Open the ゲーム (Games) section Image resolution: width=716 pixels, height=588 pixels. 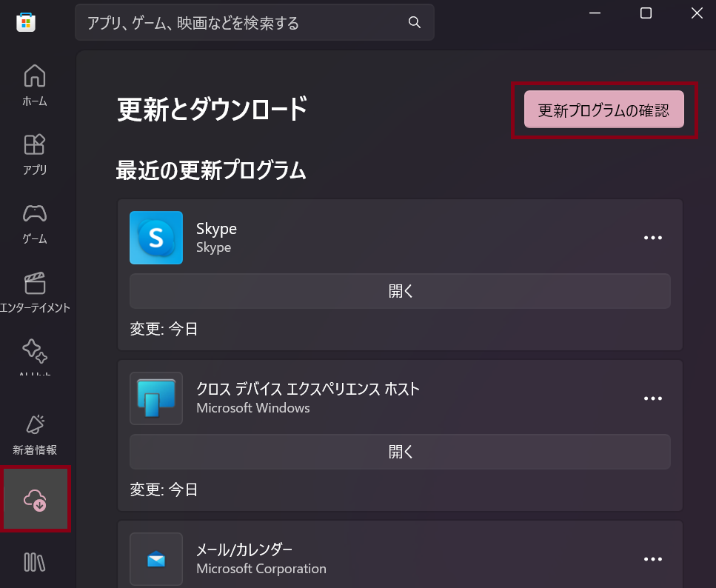[35, 224]
